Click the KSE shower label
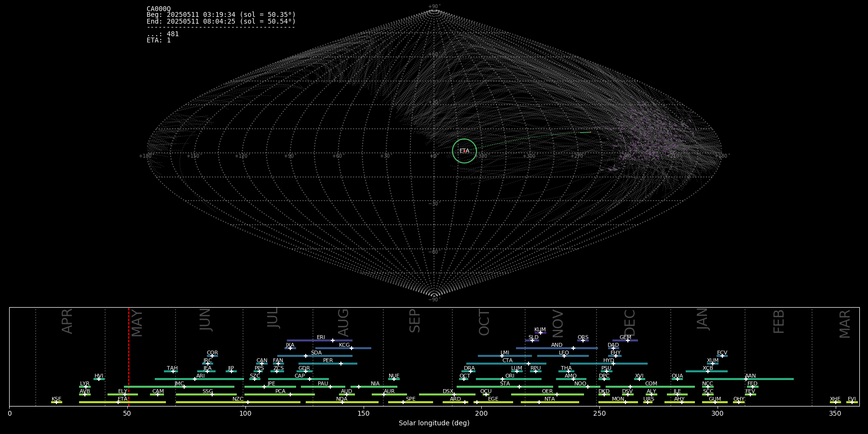The height and width of the screenshot is (434, 868). tap(56, 399)
